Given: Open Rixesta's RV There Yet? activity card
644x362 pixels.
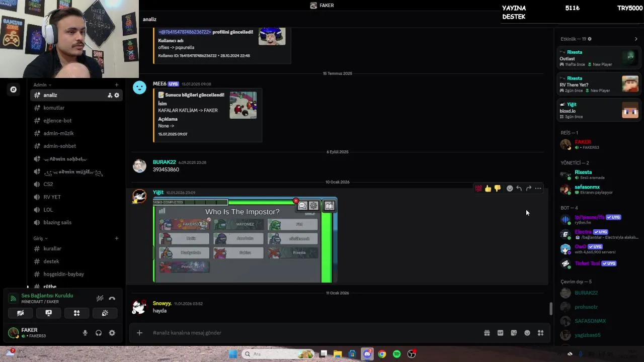Looking at the screenshot, I should (x=599, y=84).
